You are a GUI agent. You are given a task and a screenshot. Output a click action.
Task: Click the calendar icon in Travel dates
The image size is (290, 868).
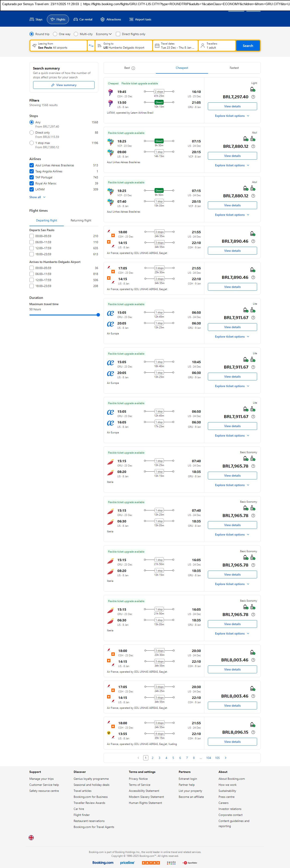coord(157,46)
